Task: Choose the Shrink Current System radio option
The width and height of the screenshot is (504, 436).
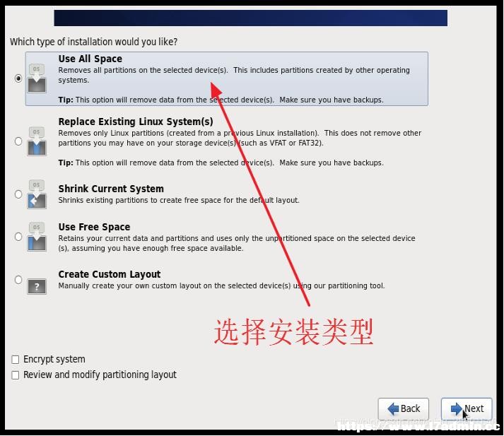Action: (18, 194)
